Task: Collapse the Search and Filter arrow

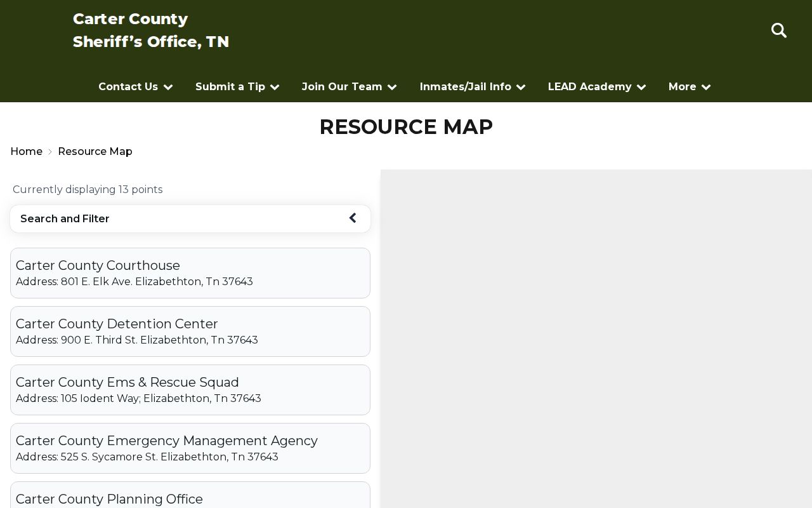Action: point(353,218)
